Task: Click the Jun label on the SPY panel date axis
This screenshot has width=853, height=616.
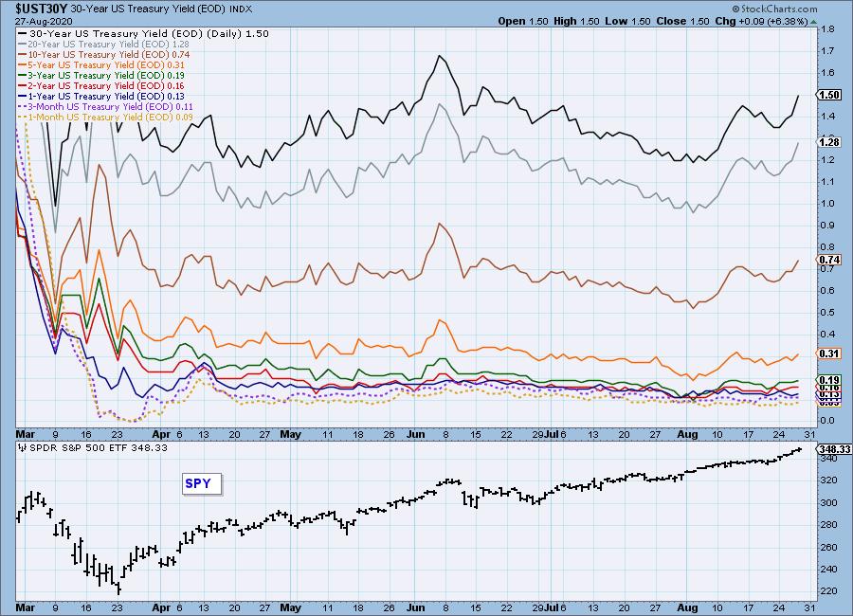Action: pos(416,607)
